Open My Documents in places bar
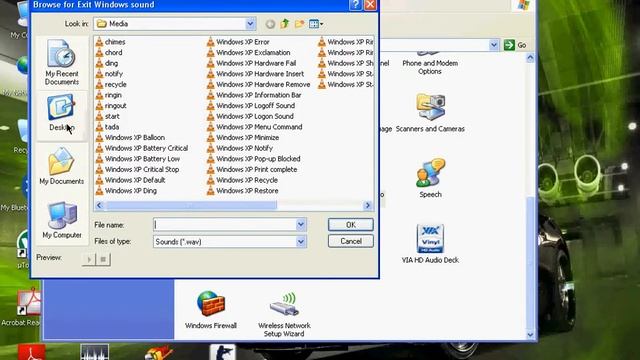 [x=62, y=166]
